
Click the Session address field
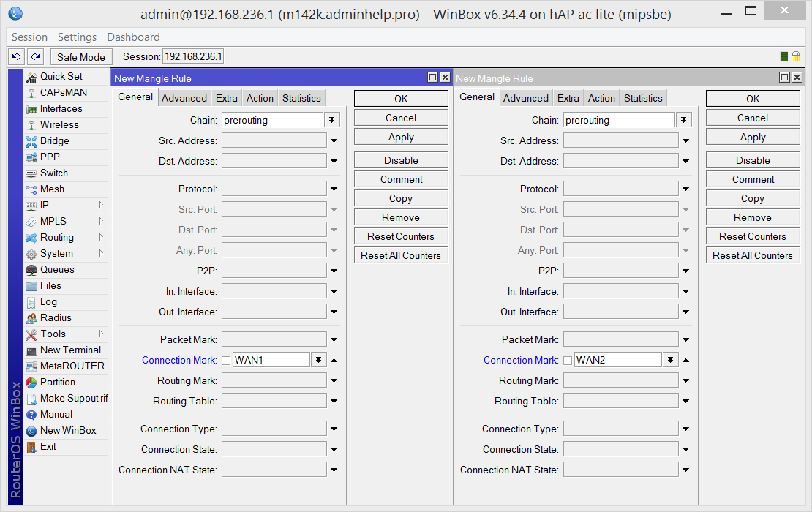(193, 56)
